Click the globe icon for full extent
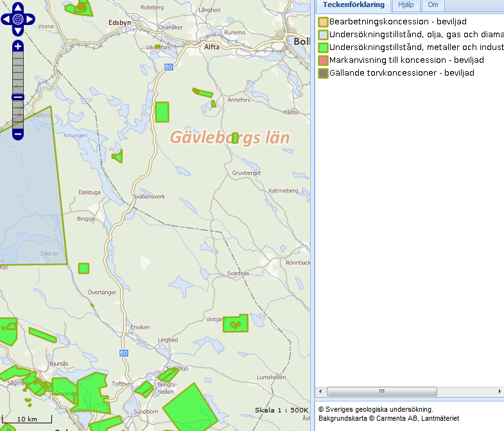504x431 pixels. coord(18,19)
